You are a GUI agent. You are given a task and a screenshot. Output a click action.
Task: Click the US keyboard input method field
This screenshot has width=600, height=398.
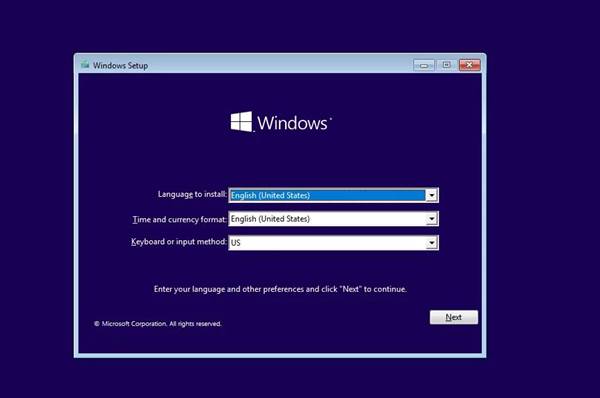[333, 243]
